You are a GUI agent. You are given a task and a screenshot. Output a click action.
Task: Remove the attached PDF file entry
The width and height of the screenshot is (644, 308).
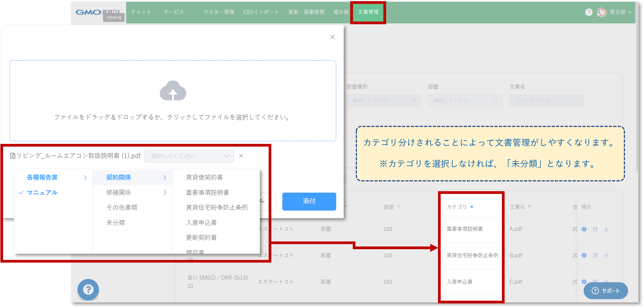click(x=241, y=156)
